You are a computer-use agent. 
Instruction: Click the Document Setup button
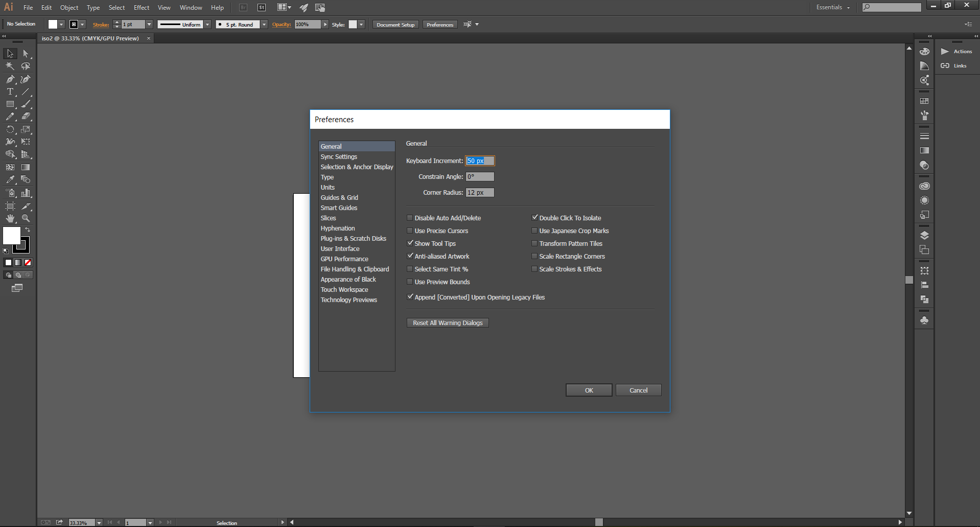[396, 25]
